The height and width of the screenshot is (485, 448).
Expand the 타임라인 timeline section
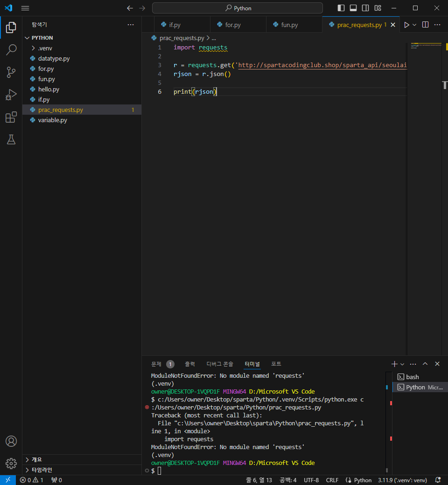pyautogui.click(x=82, y=470)
